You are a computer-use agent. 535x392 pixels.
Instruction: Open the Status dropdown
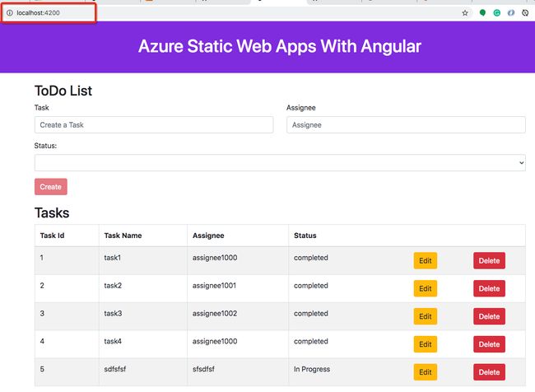[x=280, y=163]
